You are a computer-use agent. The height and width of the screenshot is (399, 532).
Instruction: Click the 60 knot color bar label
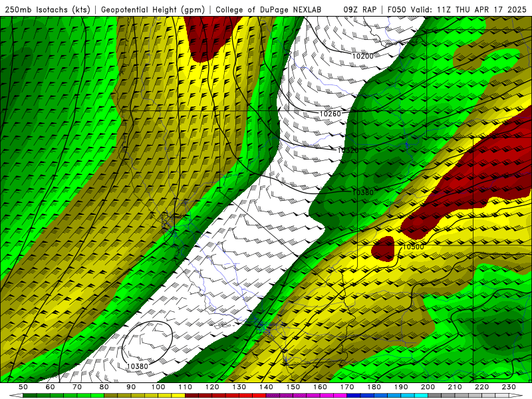(x=50, y=387)
